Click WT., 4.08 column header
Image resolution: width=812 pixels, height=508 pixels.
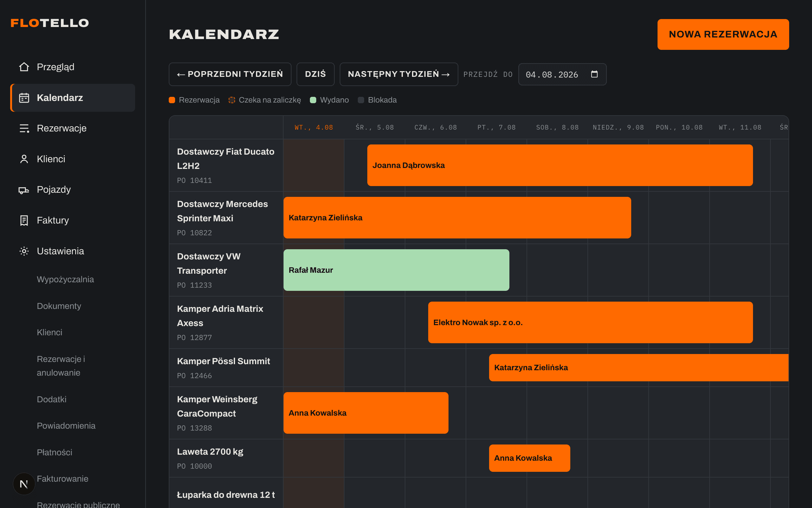pyautogui.click(x=314, y=127)
